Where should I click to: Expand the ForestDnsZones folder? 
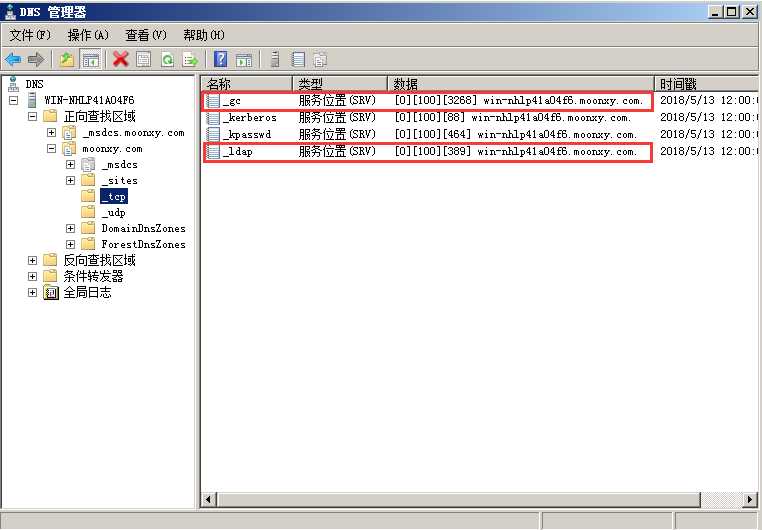(70, 244)
